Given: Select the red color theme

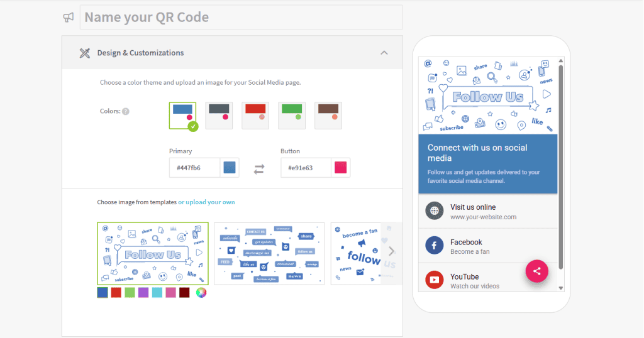Looking at the screenshot, I should pyautogui.click(x=255, y=116).
